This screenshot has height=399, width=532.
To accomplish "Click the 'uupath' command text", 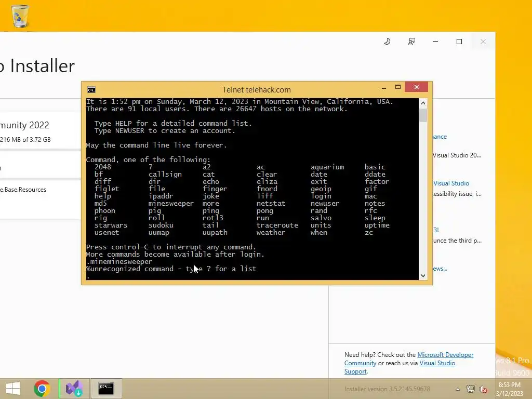I will coord(215,233).
